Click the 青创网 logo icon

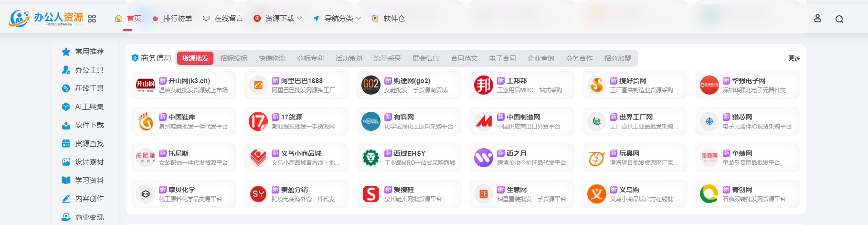pyautogui.click(x=709, y=194)
